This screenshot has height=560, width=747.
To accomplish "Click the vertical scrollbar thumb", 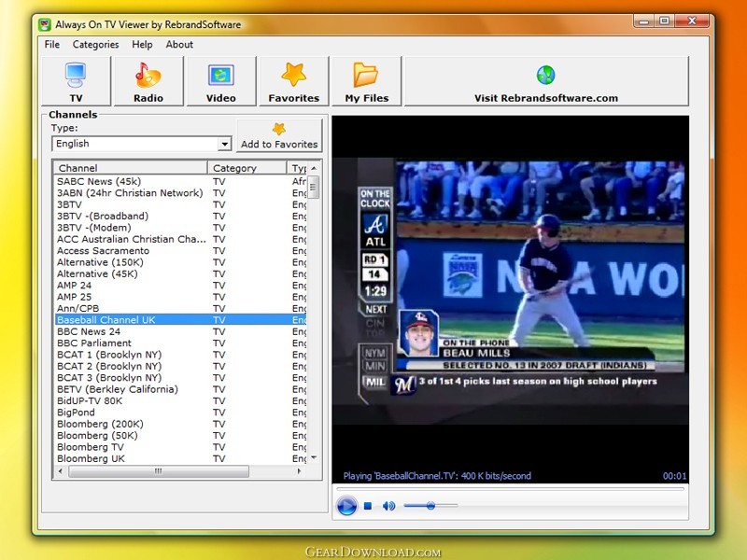I will pyautogui.click(x=313, y=187).
